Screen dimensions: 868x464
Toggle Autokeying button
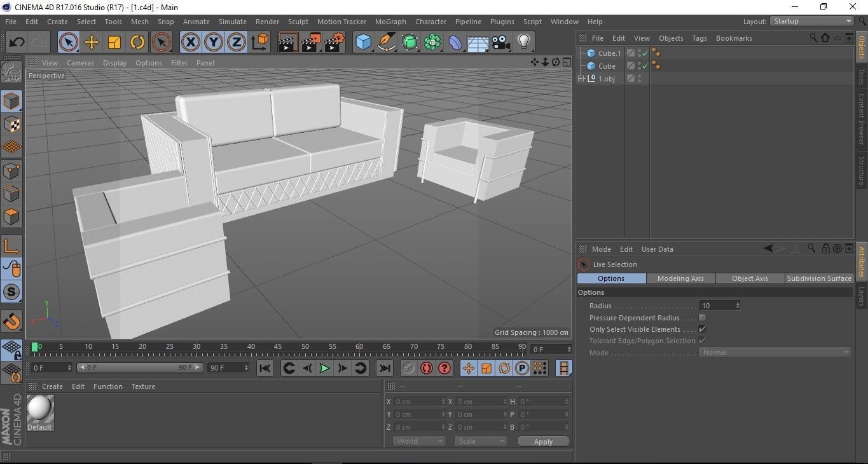pyautogui.click(x=427, y=368)
